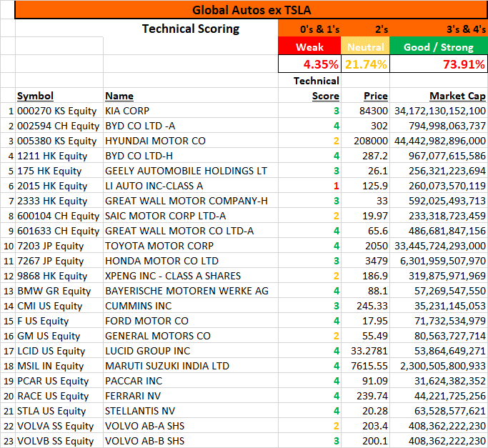
Task: Click the Symbol column header
Action: tap(59, 95)
